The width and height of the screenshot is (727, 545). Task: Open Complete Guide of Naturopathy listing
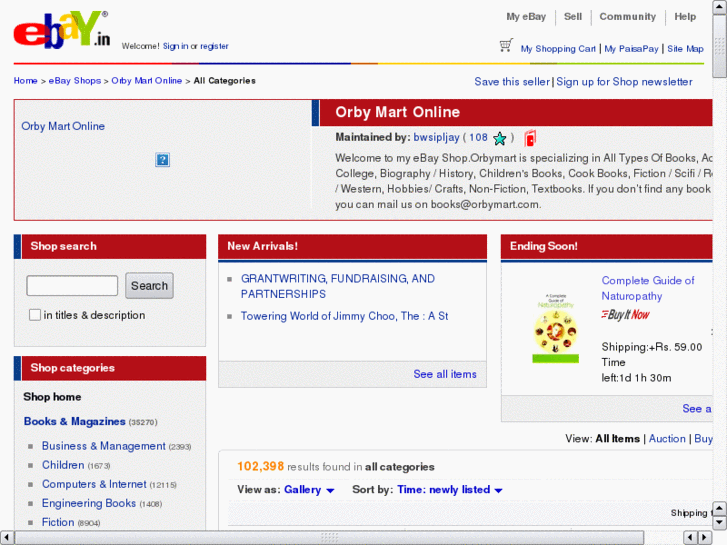(648, 288)
